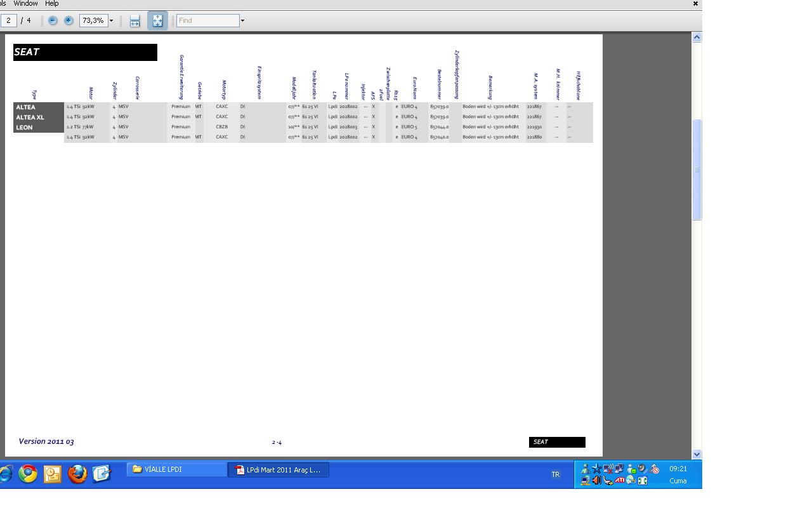Click the EURO 5 cell in LEON row
This screenshot has width=812, height=508.
409,127
